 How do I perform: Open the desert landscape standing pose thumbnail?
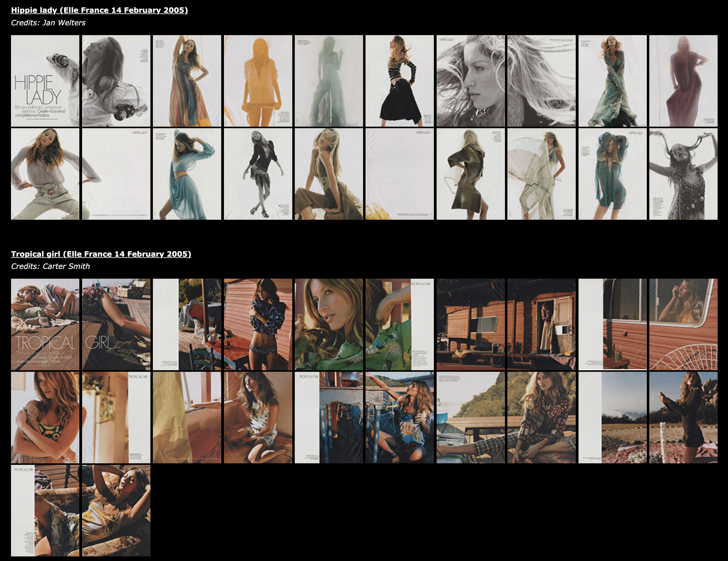coord(683,417)
